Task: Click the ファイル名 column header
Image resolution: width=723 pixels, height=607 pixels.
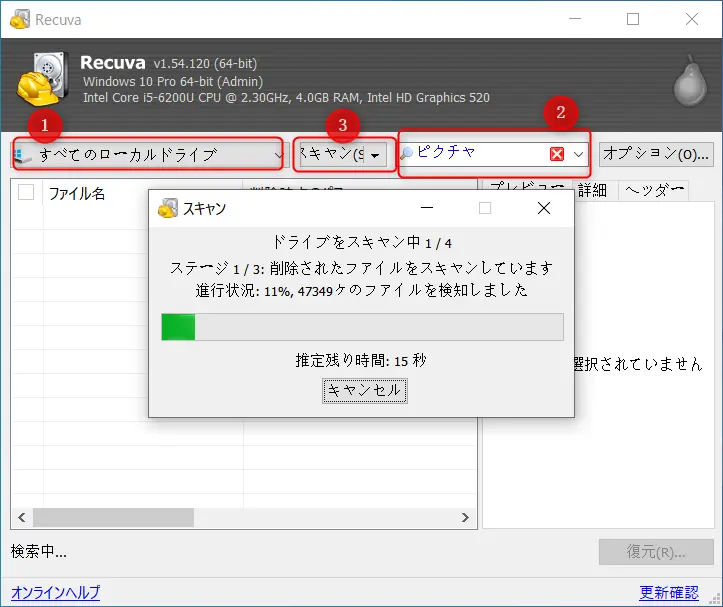Action: pyautogui.click(x=143, y=193)
